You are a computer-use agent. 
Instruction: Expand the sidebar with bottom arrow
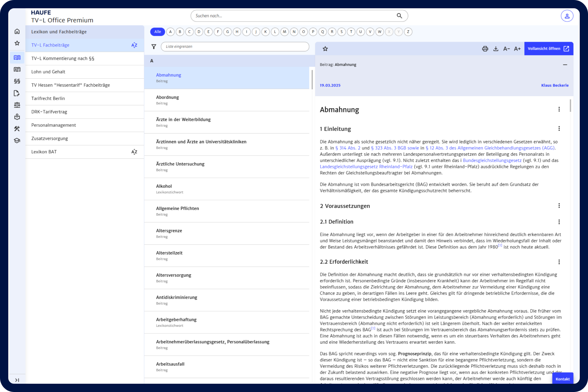pos(17,380)
